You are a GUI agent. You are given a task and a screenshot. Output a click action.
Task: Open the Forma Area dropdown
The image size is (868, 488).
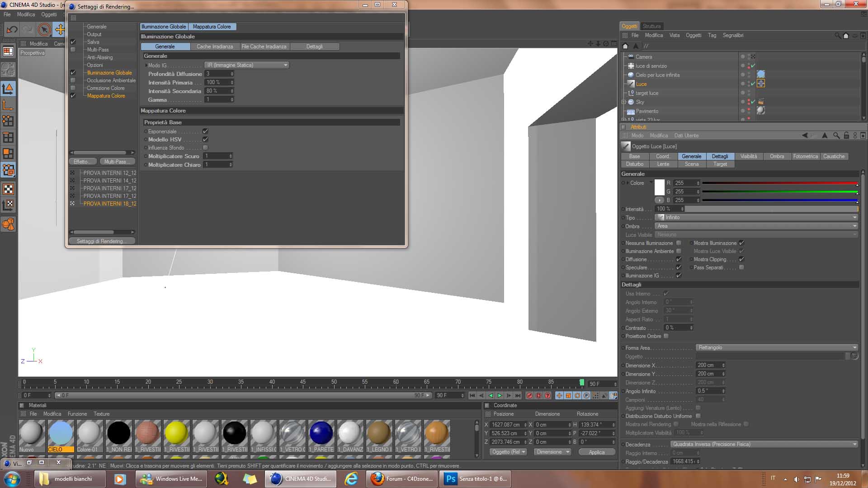(x=776, y=347)
